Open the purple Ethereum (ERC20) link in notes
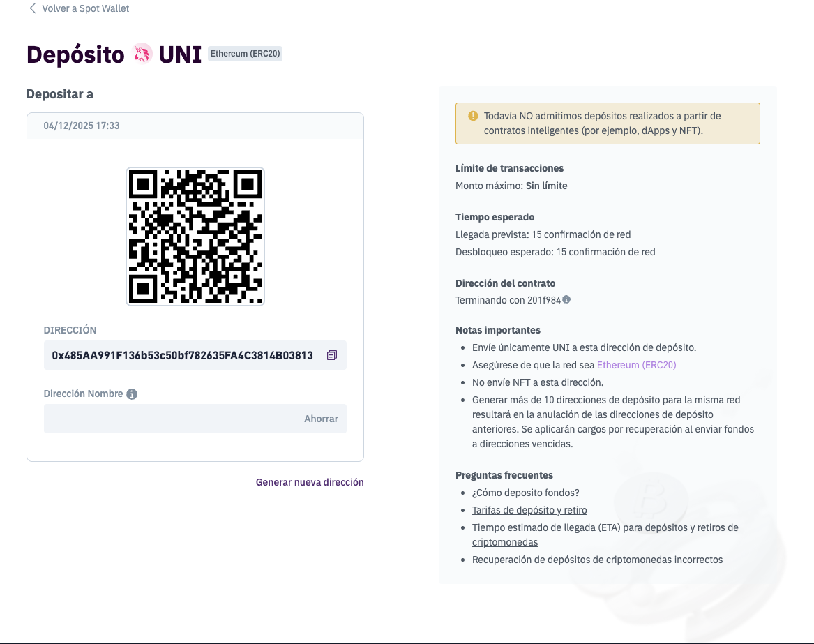Screen dimensions: 814x644 pyautogui.click(x=636, y=365)
